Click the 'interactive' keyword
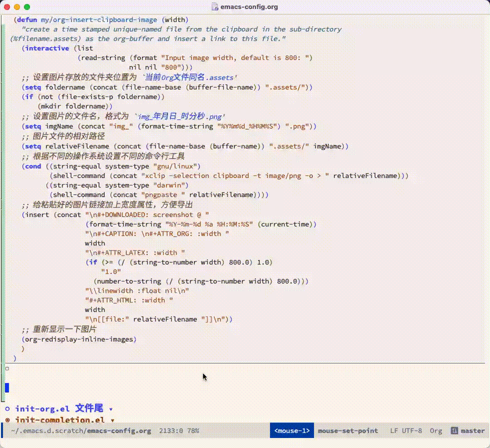This screenshot has width=490, height=448. [x=47, y=48]
